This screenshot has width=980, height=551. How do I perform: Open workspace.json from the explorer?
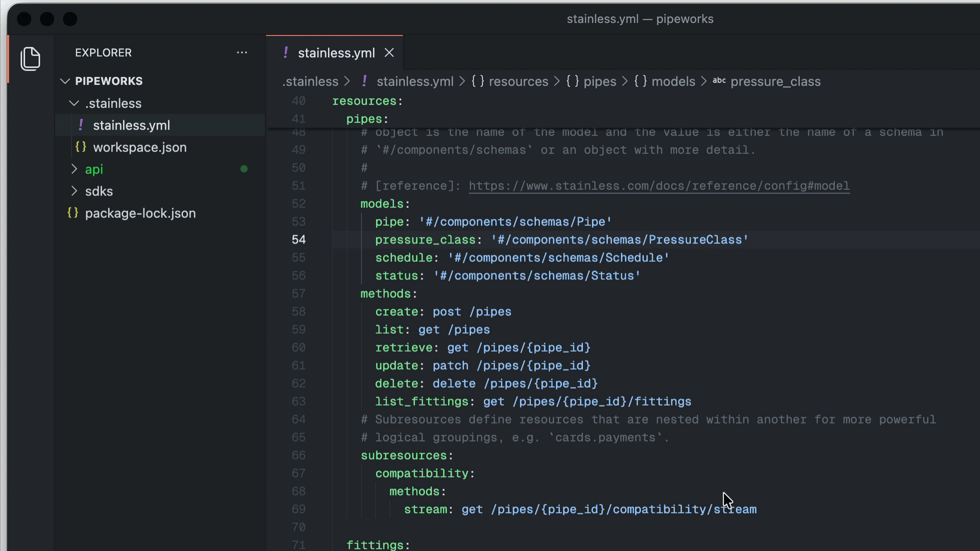pos(139,147)
